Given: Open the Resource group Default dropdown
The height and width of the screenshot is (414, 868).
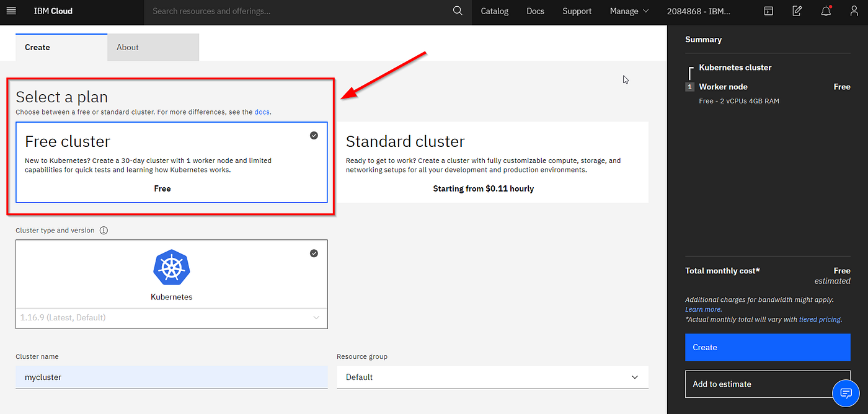Looking at the screenshot, I should click(x=493, y=377).
